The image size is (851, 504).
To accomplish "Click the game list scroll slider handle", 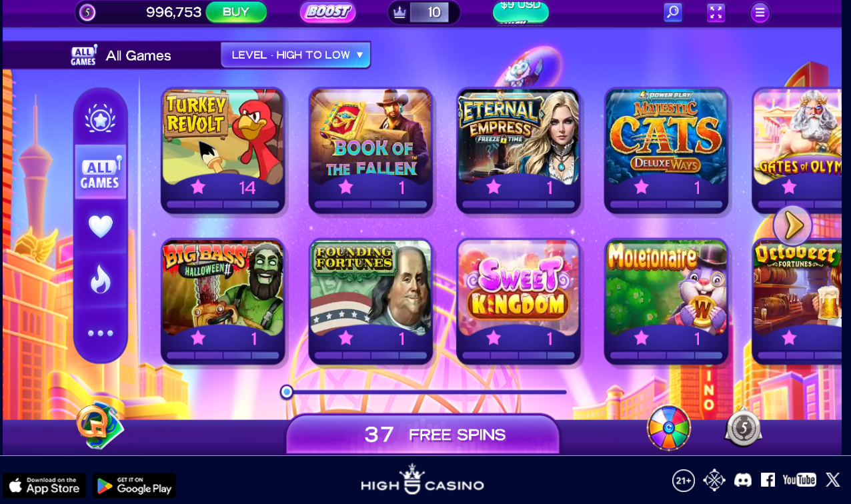I will tap(287, 392).
